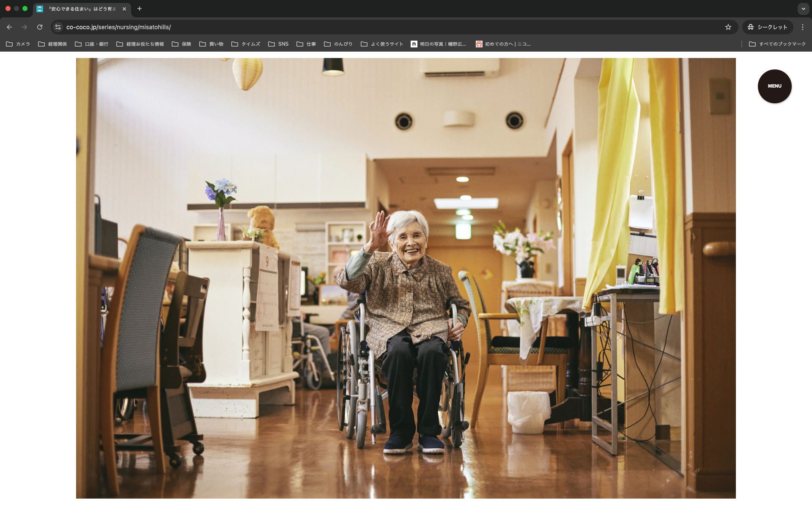The image size is (812, 508).
Task: Open a new tab with plus button
Action: (140, 8)
